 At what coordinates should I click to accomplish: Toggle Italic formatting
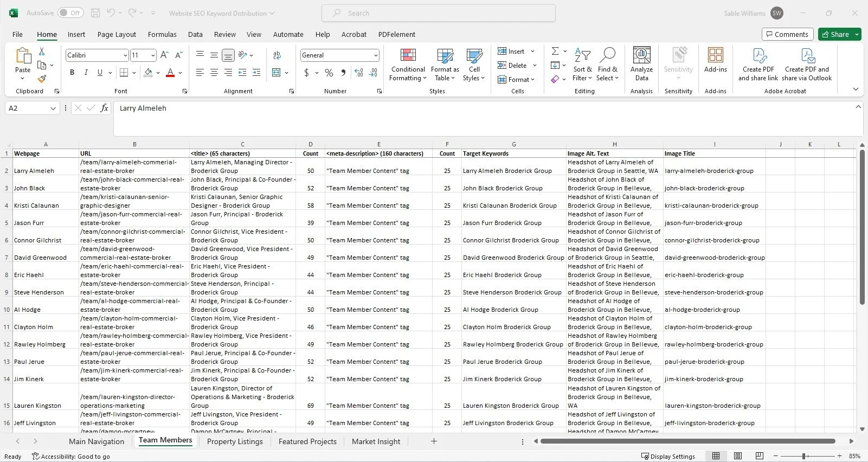(x=86, y=72)
